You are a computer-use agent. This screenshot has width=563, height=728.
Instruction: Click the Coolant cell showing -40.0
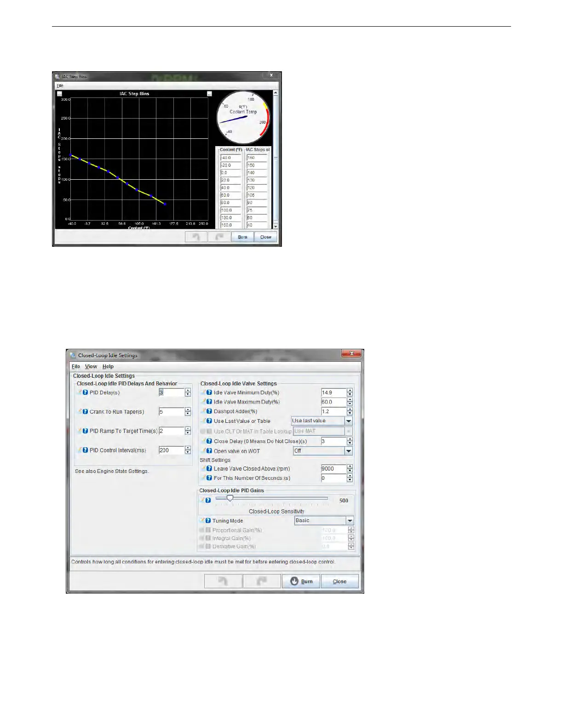pos(230,158)
